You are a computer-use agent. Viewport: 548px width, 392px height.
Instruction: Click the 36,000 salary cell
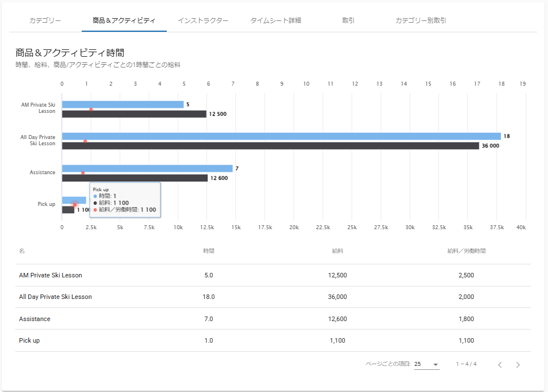pyautogui.click(x=338, y=297)
